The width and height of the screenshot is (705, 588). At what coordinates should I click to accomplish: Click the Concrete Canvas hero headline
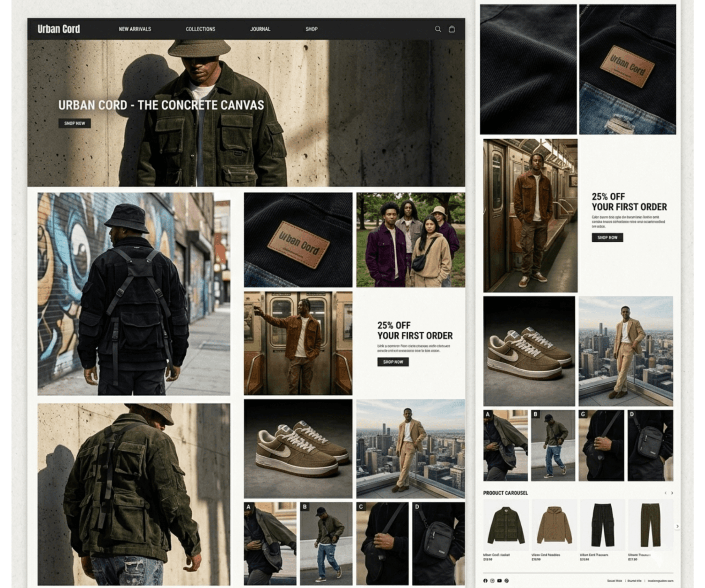161,105
